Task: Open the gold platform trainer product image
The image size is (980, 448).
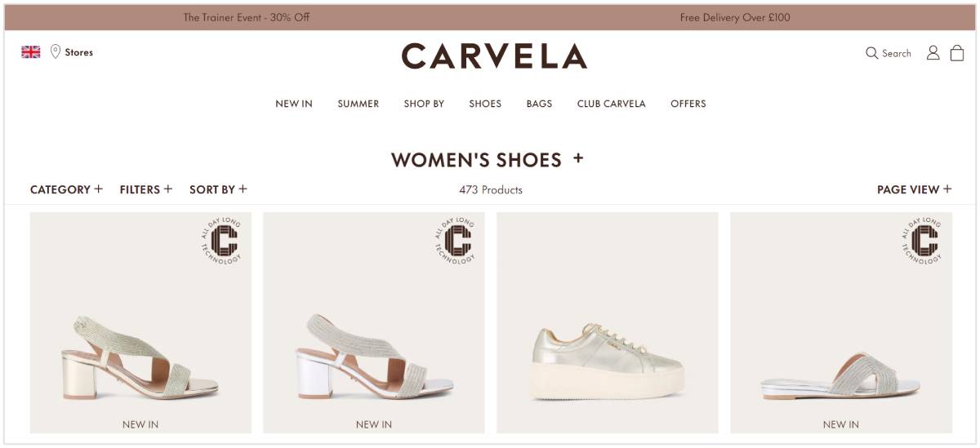Action: (x=608, y=322)
